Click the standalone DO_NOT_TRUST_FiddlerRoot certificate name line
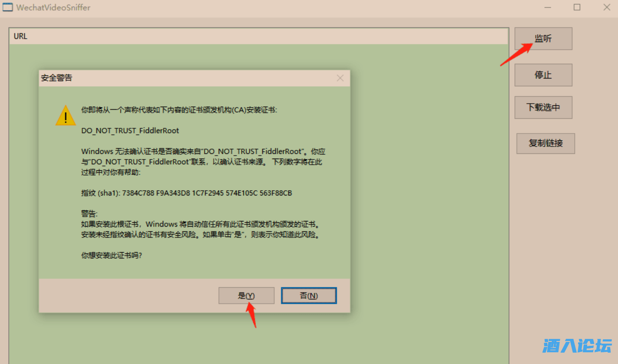Image resolution: width=618 pixels, height=364 pixels. 130,130
